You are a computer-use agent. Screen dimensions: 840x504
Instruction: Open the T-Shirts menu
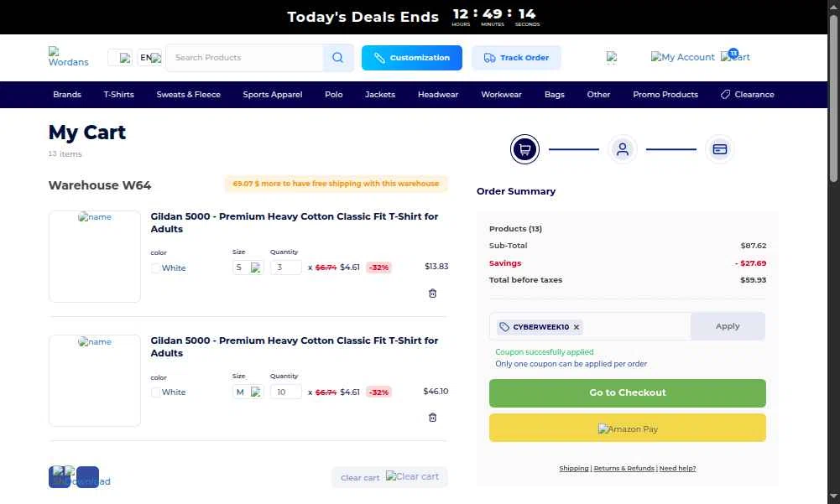click(x=119, y=95)
